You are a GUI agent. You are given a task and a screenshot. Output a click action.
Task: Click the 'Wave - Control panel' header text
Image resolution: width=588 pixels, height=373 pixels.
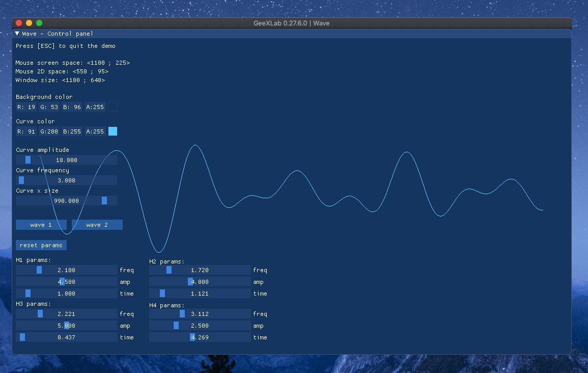point(58,34)
